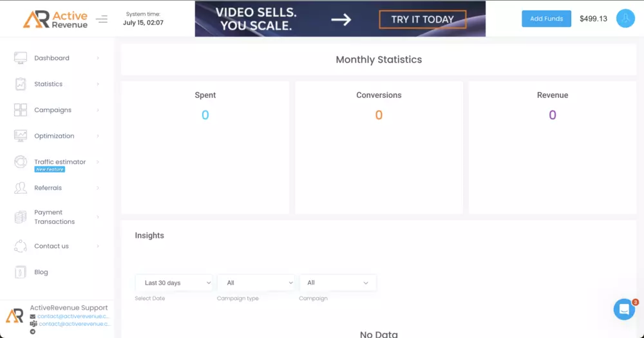The width and height of the screenshot is (644, 338).
Task: Click the Telegram icon in support panel
Action: tap(32, 332)
